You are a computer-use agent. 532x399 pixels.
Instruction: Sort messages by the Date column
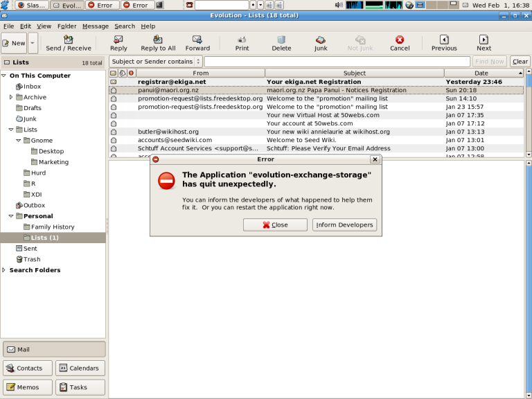point(484,73)
